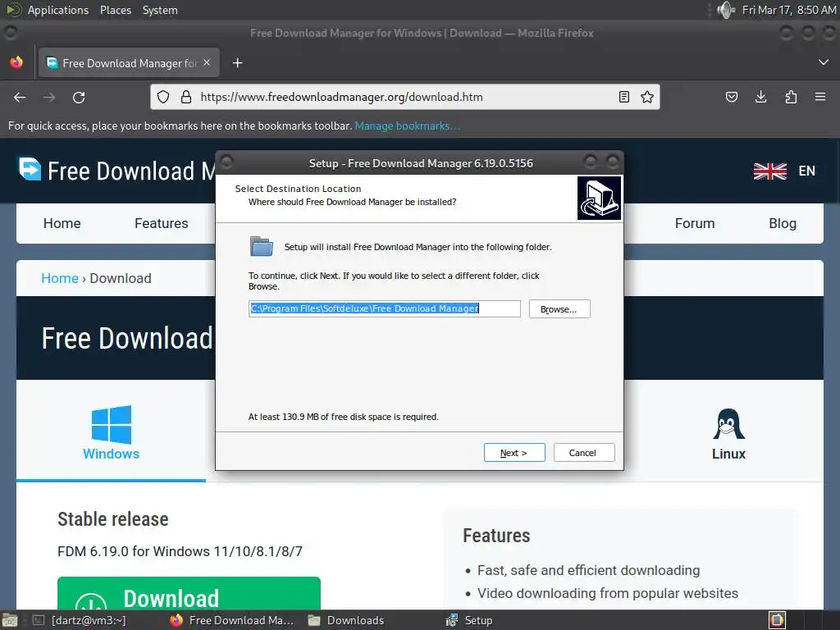Open the Places menu
This screenshot has height=630, width=840.
pyautogui.click(x=116, y=10)
